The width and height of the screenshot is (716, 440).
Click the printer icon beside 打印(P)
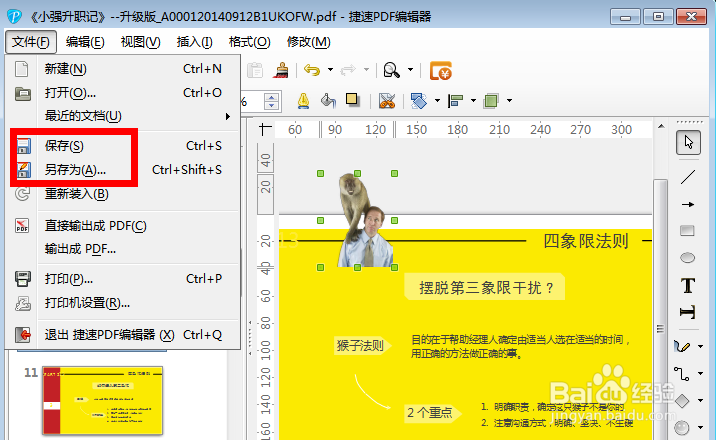coord(22,278)
